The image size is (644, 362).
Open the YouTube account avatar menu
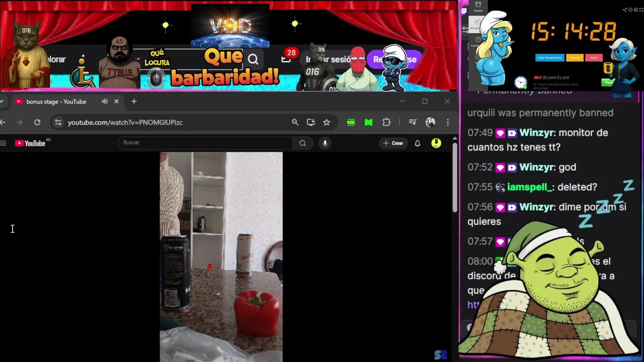[x=436, y=143]
